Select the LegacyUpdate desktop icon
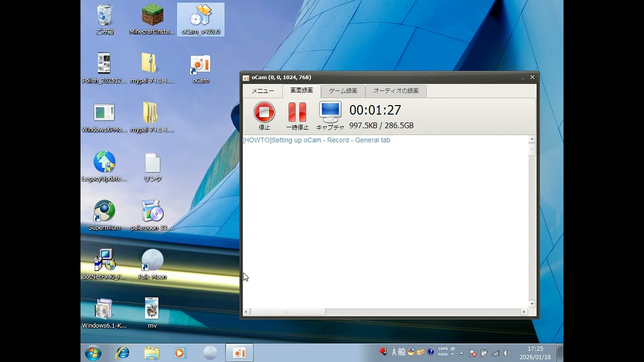Viewport: 644px width, 362px height. click(104, 166)
